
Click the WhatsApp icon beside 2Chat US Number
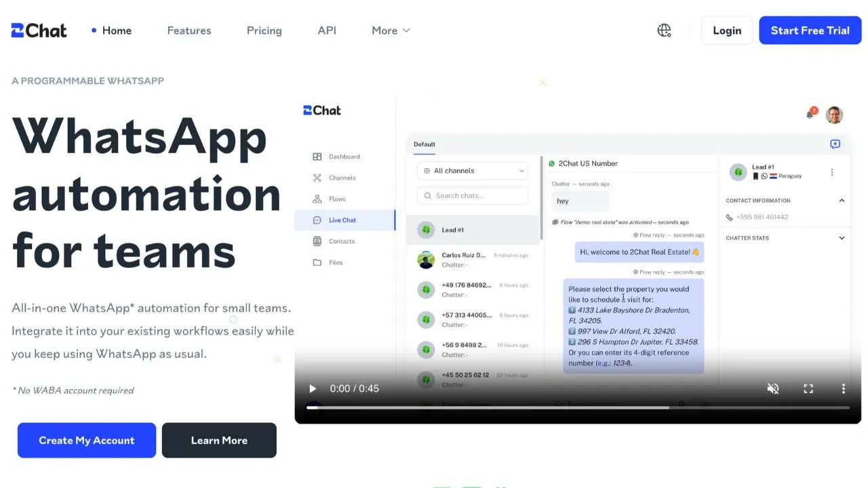552,163
